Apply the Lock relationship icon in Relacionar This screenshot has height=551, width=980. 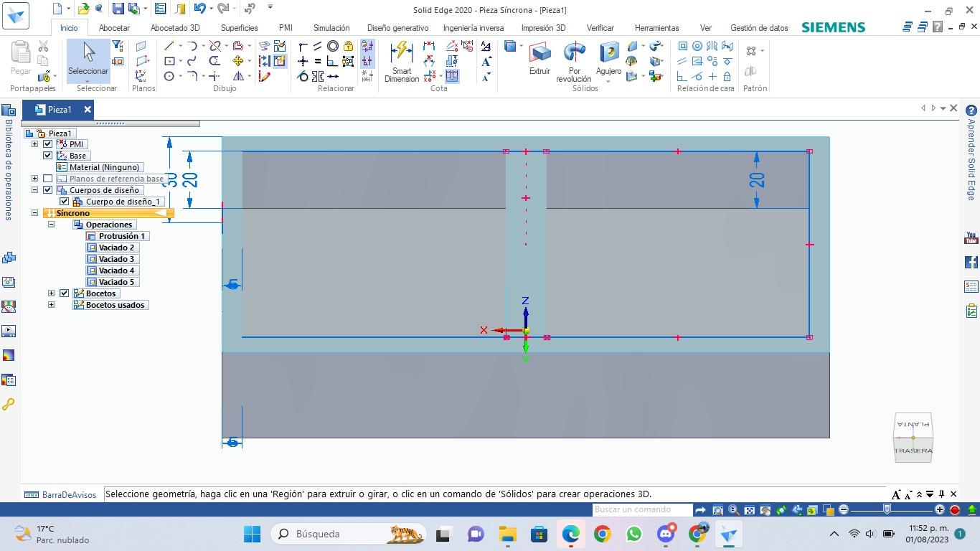click(348, 46)
